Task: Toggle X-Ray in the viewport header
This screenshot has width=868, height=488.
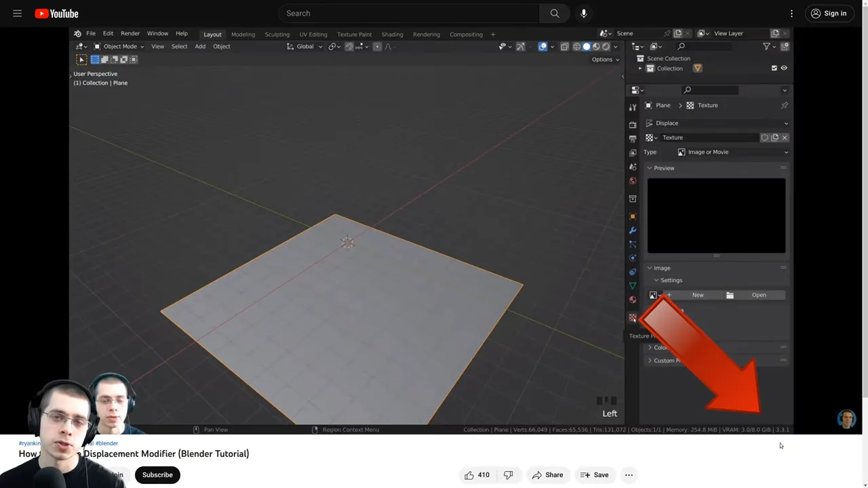Action: click(x=564, y=46)
